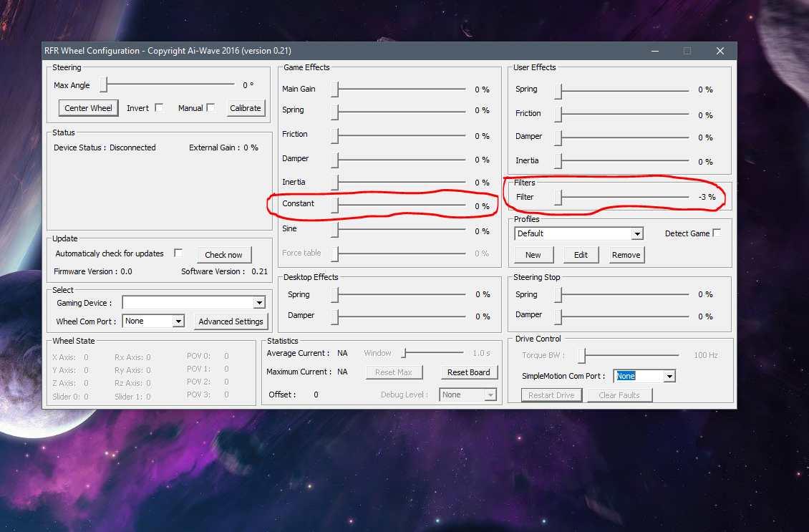Enable automatic update checking checkbox

(x=179, y=253)
